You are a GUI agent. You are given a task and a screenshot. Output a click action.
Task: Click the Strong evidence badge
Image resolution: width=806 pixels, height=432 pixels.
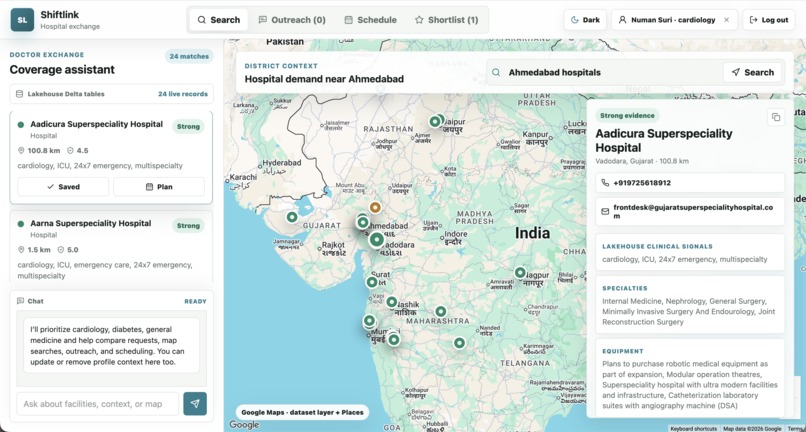tap(627, 116)
